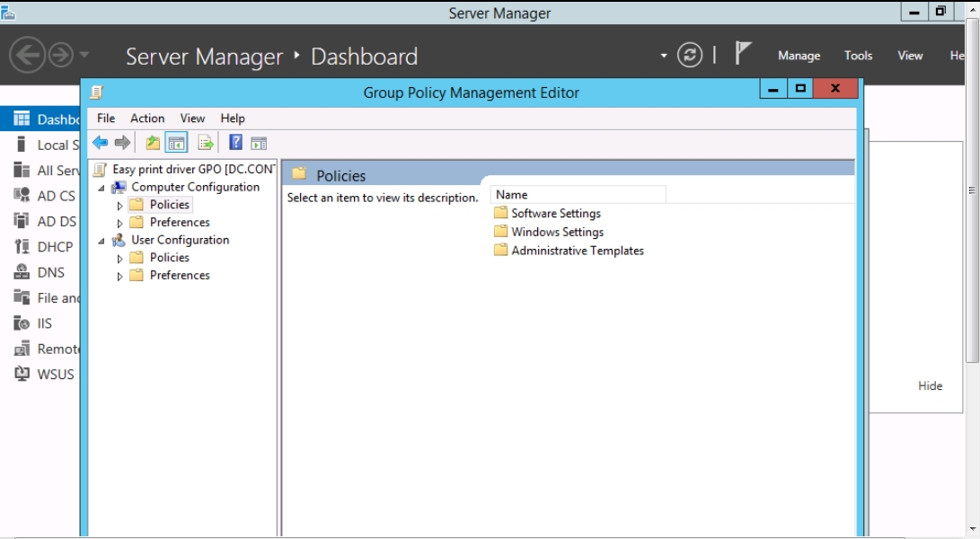This screenshot has height=539, width=980.
Task: Click the Export List toolbar icon
Action: (x=206, y=143)
